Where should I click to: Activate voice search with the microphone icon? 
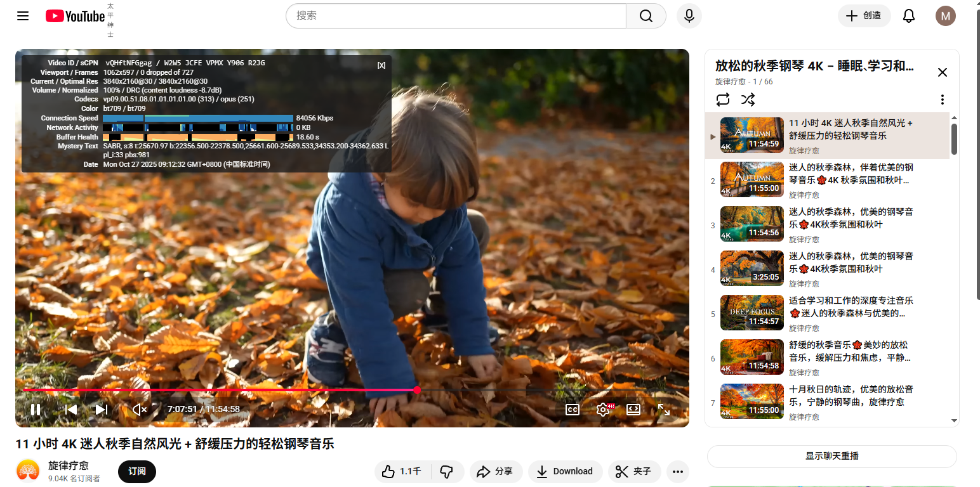pos(689,16)
